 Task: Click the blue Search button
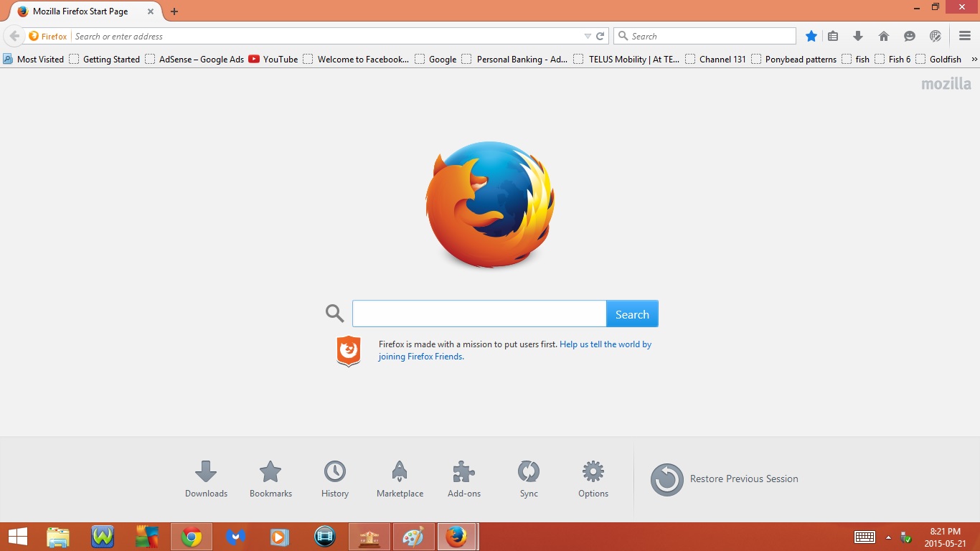[632, 314]
